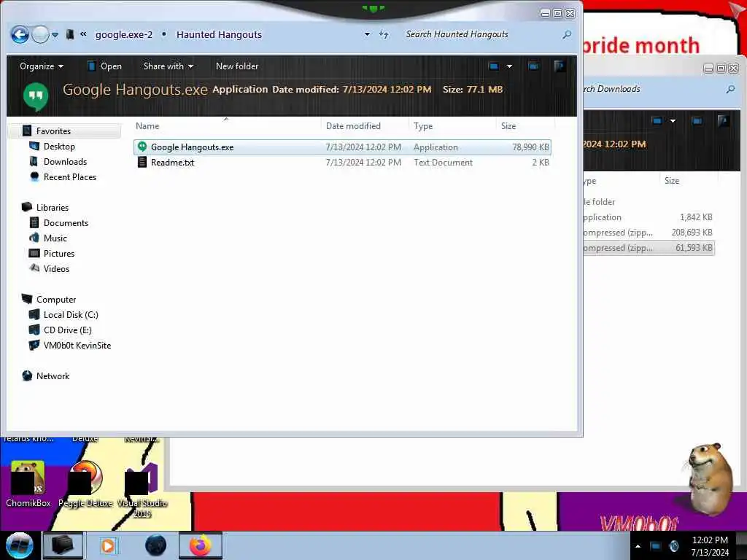Change the view with the view icon
The width and height of the screenshot is (747, 560).
coord(494,66)
